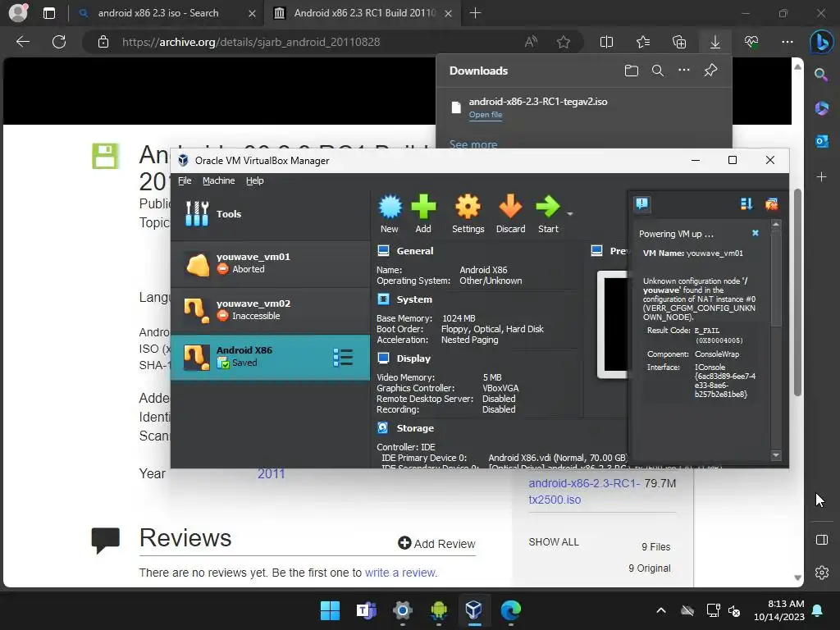This screenshot has width=840, height=630.
Task: Open VirtualBox Machine menu
Action: [x=218, y=180]
